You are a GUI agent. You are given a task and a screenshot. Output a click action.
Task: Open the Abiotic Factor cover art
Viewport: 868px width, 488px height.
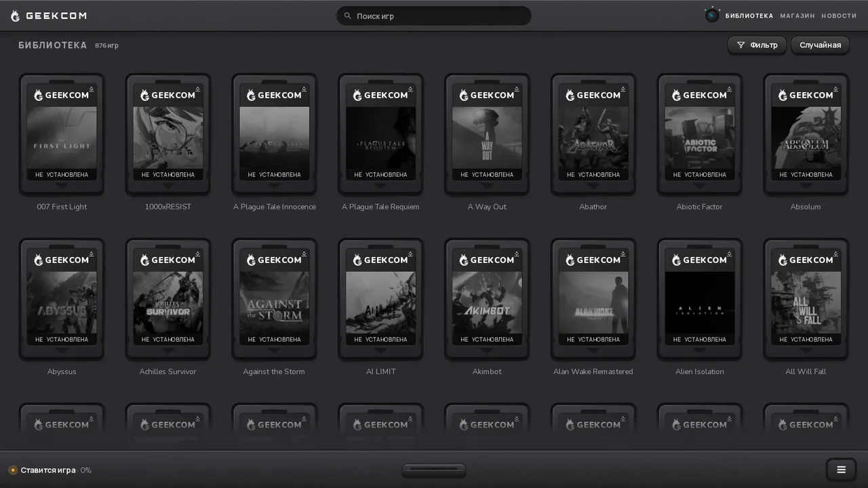coord(700,138)
